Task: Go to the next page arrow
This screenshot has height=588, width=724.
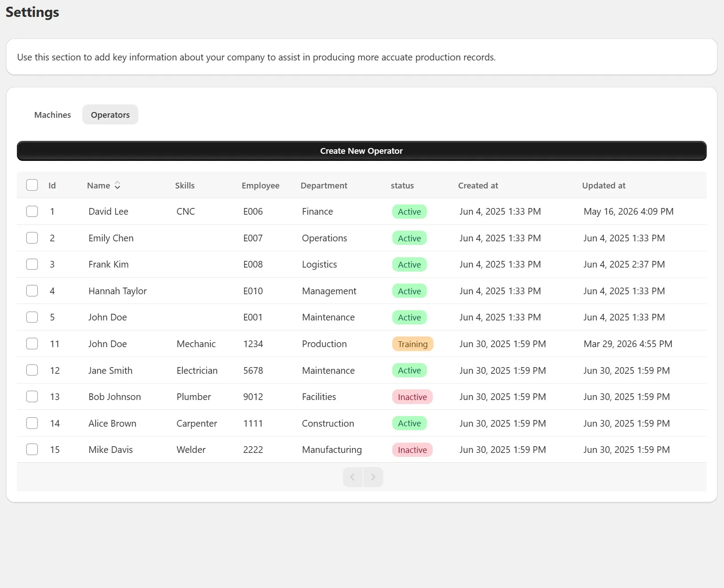Action: point(373,477)
